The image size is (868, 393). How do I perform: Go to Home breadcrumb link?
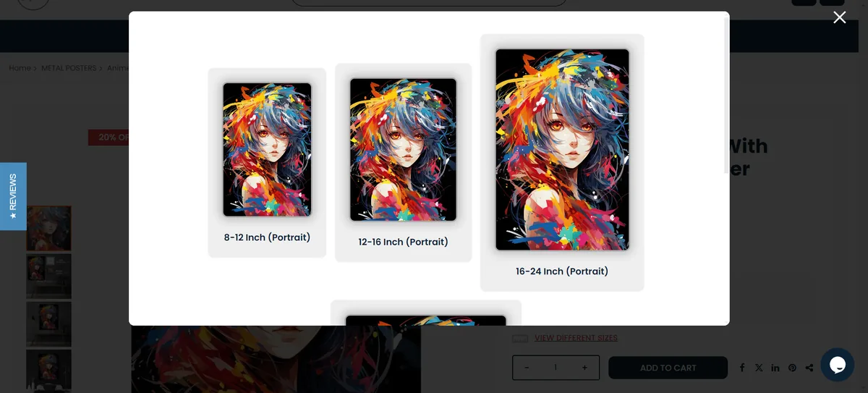point(20,68)
